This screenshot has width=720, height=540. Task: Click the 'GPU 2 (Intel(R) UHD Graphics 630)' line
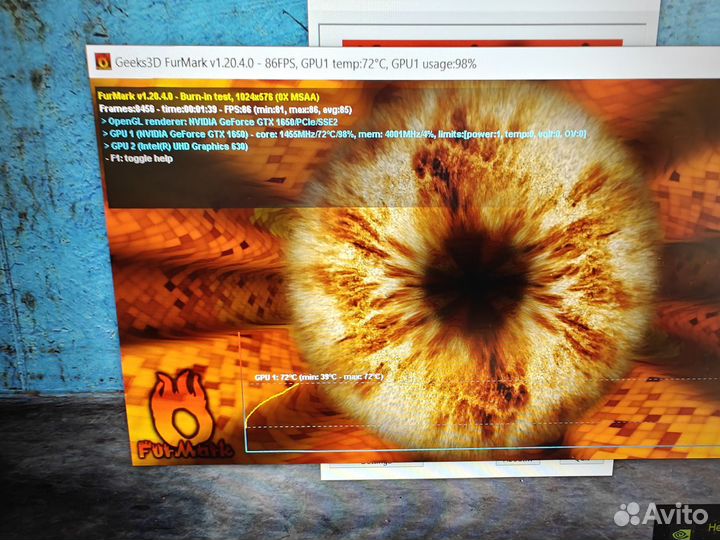(x=176, y=146)
